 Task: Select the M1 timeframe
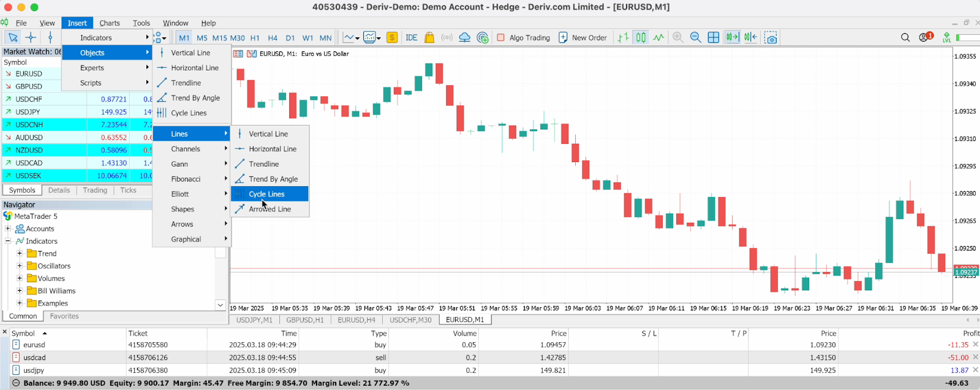(184, 37)
